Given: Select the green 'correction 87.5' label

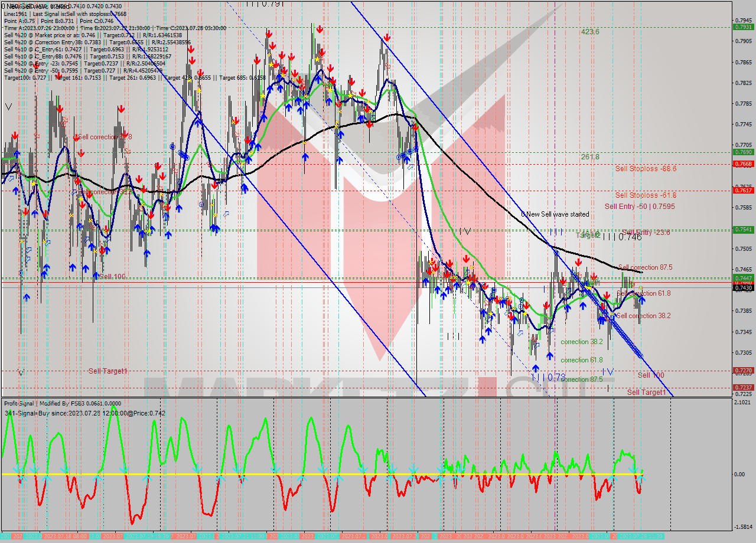Looking at the screenshot, I should click(582, 380).
